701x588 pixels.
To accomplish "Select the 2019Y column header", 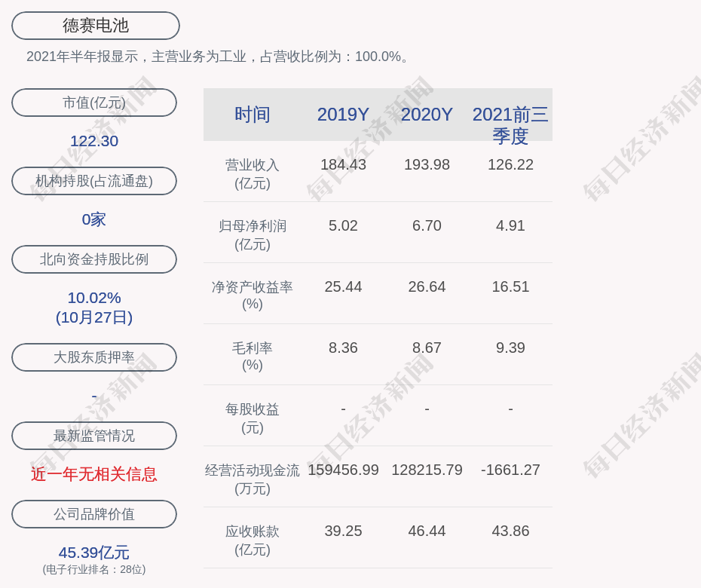I will point(343,115).
